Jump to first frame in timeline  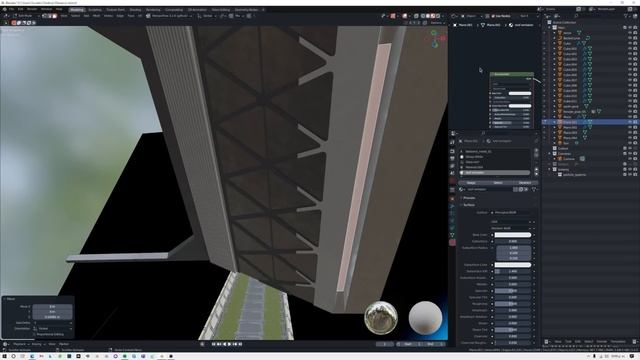(213, 344)
